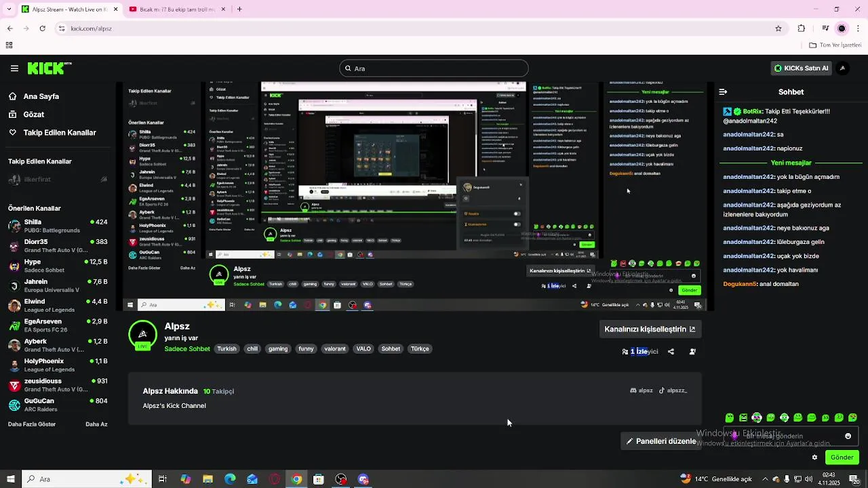
Task: Click Hype channel avatar in sidebar
Action: click(x=14, y=266)
